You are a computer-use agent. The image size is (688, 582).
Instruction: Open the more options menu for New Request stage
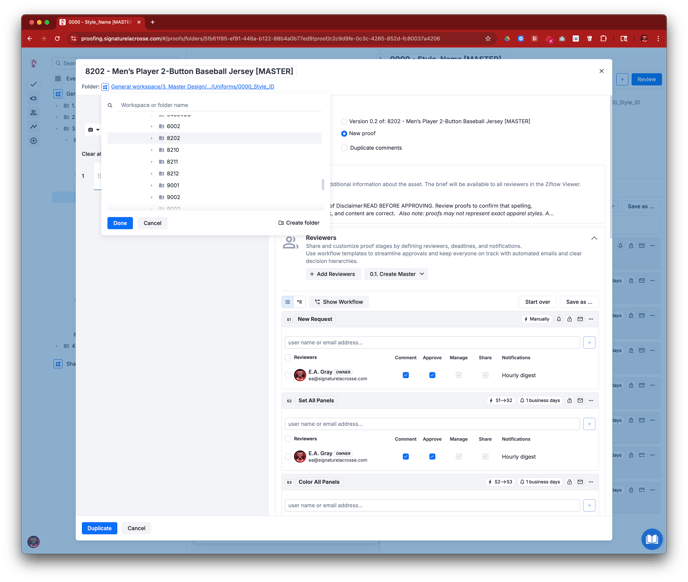click(x=591, y=319)
